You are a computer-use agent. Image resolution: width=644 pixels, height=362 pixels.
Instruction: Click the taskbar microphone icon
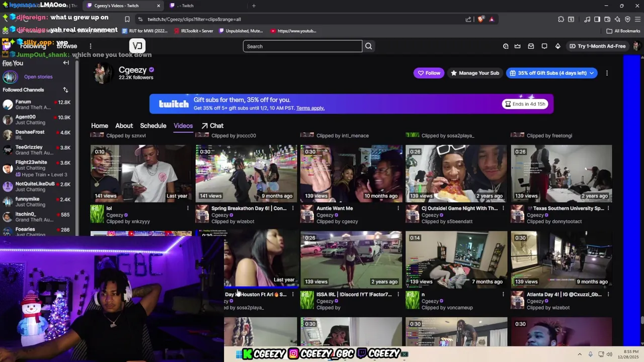point(590,354)
